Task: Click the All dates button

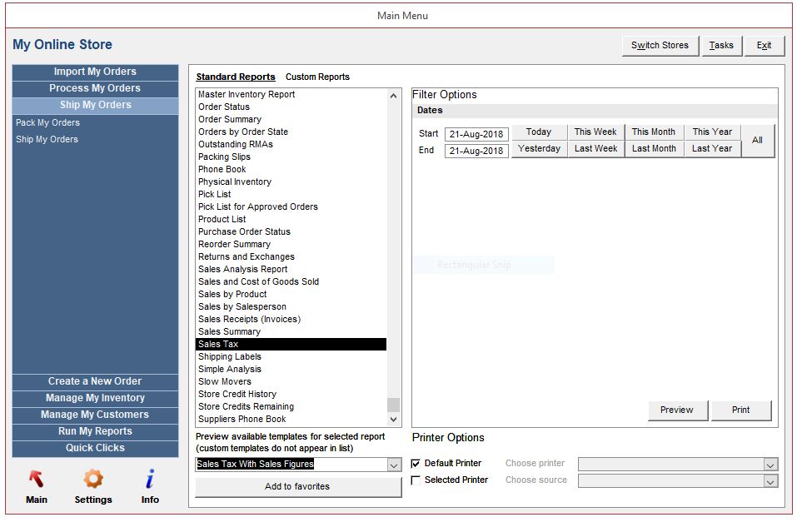Action: (x=757, y=141)
